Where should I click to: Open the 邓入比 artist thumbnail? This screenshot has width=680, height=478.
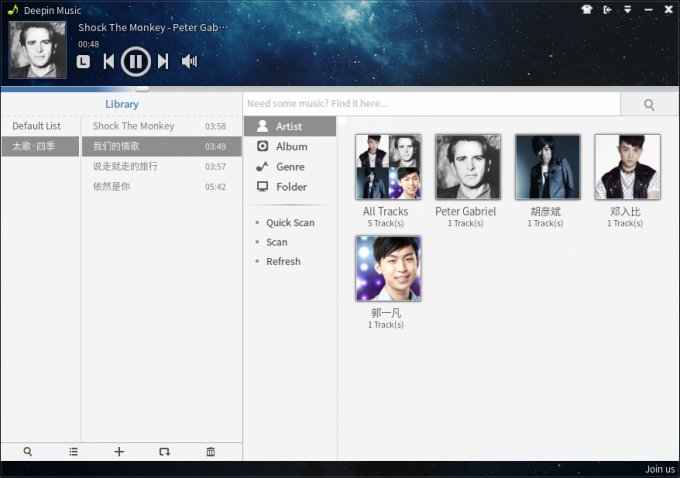pos(628,167)
